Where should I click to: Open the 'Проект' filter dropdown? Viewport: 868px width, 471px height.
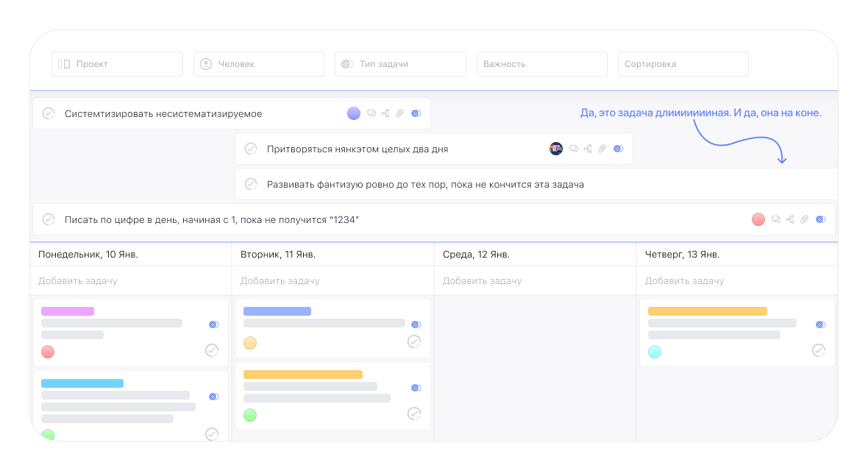[x=117, y=64]
